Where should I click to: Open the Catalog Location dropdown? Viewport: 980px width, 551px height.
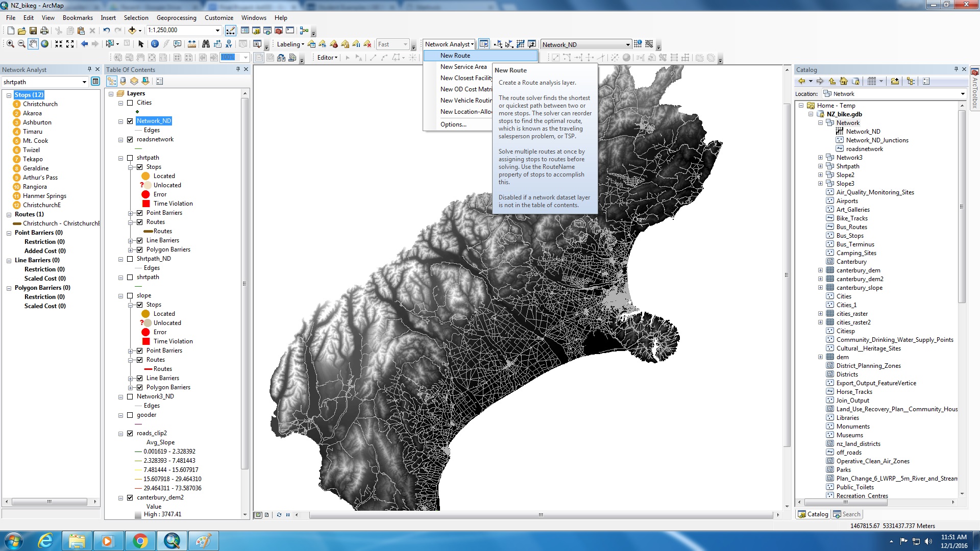(963, 94)
